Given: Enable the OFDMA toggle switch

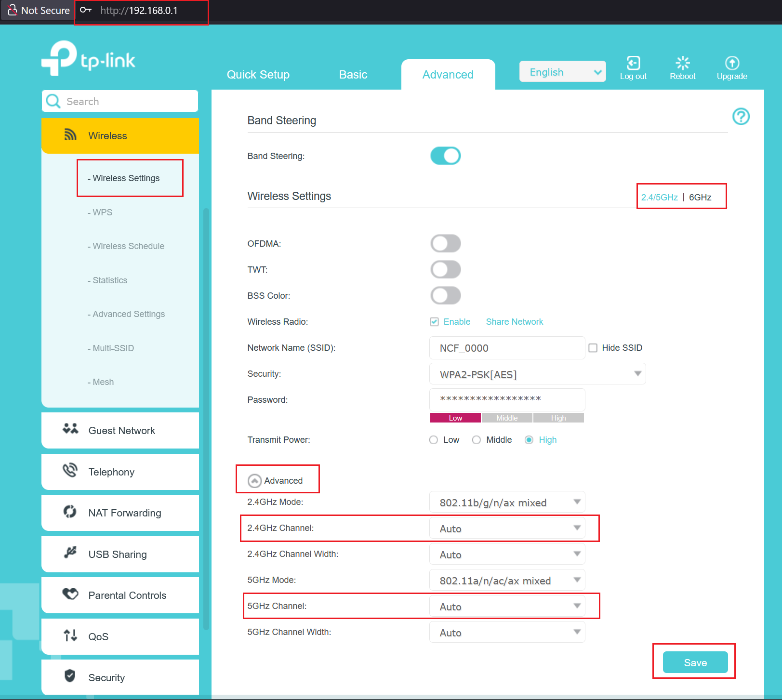Looking at the screenshot, I should click(445, 244).
